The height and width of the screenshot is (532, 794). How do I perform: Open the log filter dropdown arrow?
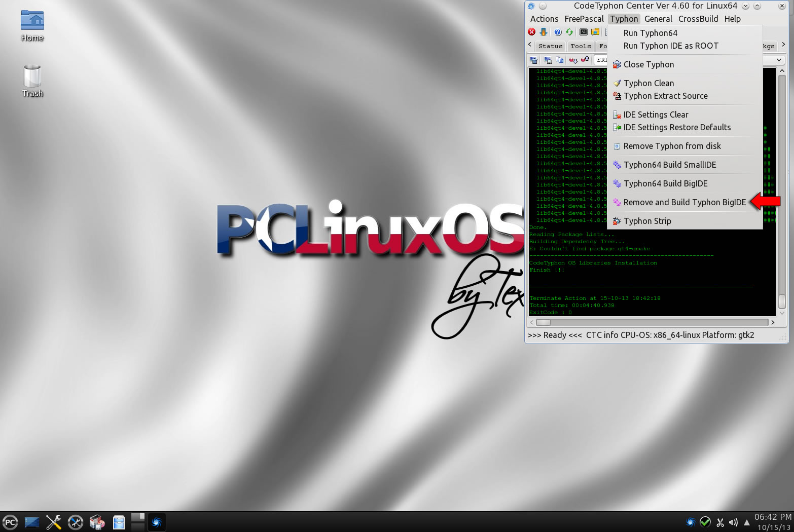(779, 60)
